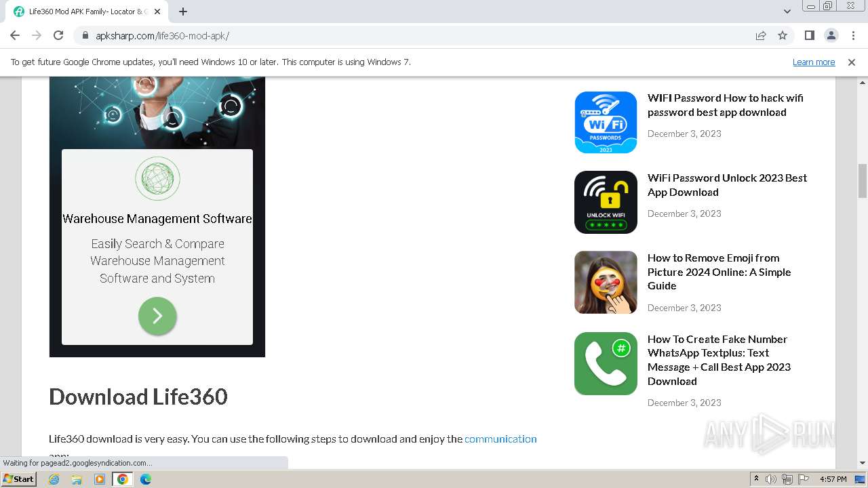Open How to Remove Emoji link
Screen dimensions: 868x488
(719, 272)
